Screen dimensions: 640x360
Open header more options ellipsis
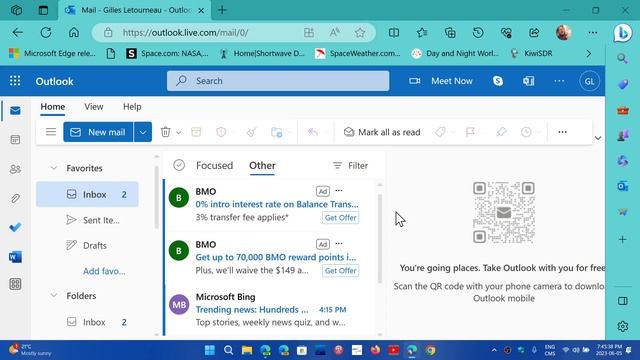559,81
